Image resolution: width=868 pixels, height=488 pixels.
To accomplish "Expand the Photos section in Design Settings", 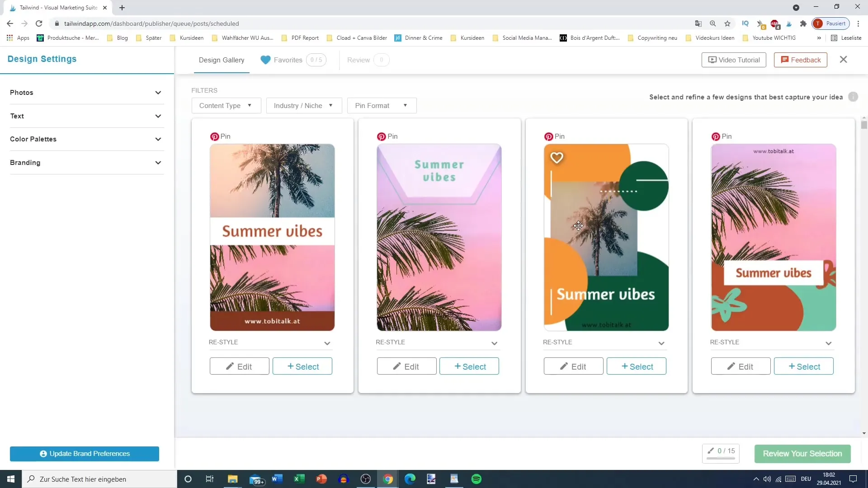I will [x=158, y=92].
